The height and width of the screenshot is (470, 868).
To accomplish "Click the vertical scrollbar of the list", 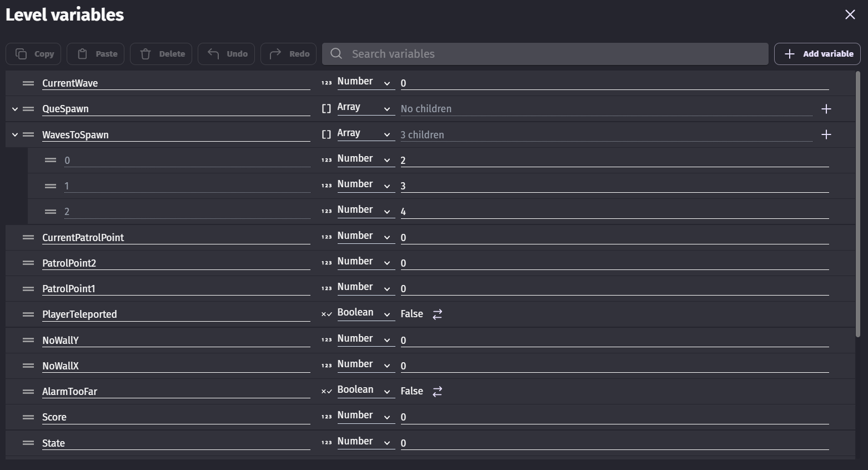I will (x=858, y=206).
